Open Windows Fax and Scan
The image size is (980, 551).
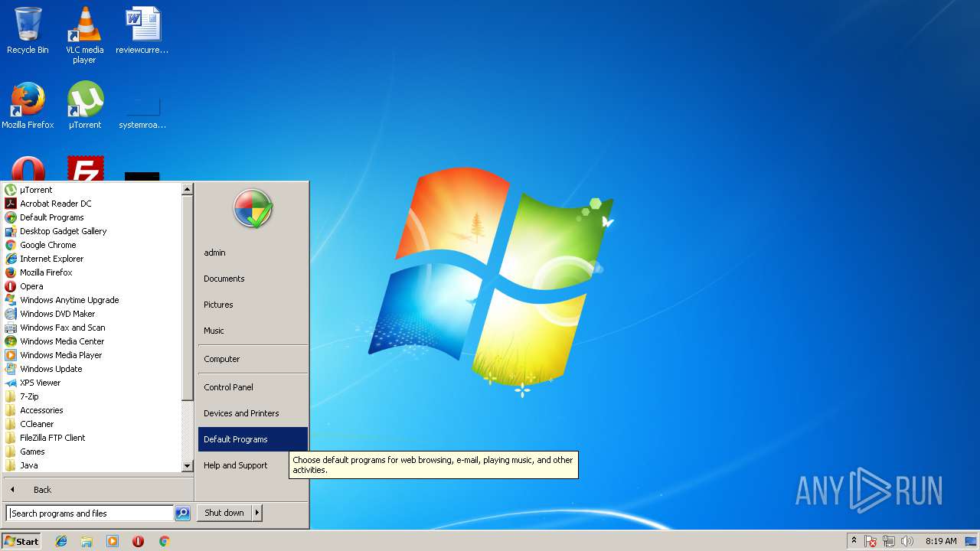93,328
